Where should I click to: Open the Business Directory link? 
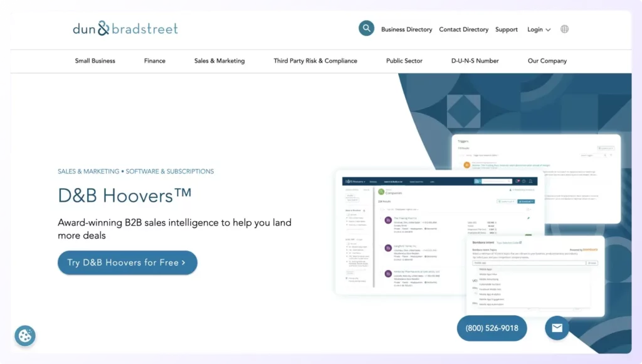406,29
